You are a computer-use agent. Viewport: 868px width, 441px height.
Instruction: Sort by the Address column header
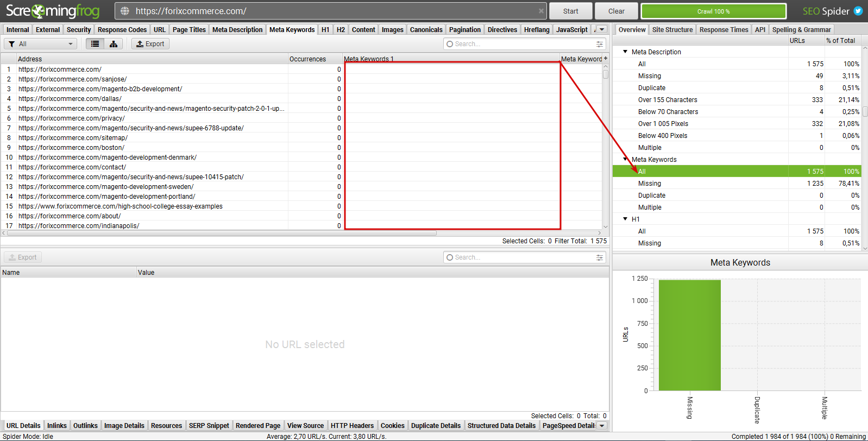click(x=152, y=59)
